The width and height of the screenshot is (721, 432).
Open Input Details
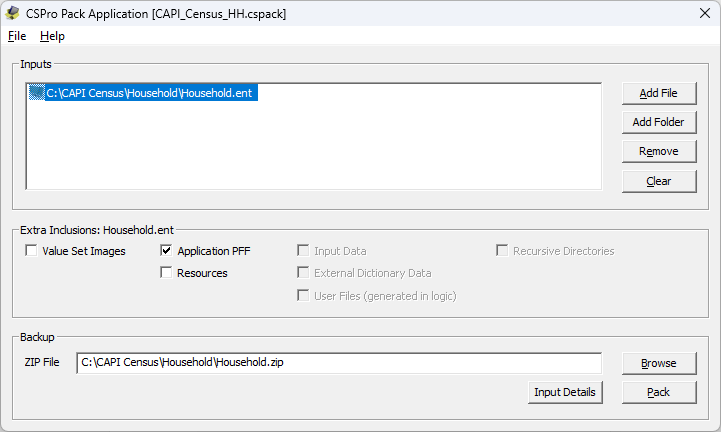[x=565, y=392]
